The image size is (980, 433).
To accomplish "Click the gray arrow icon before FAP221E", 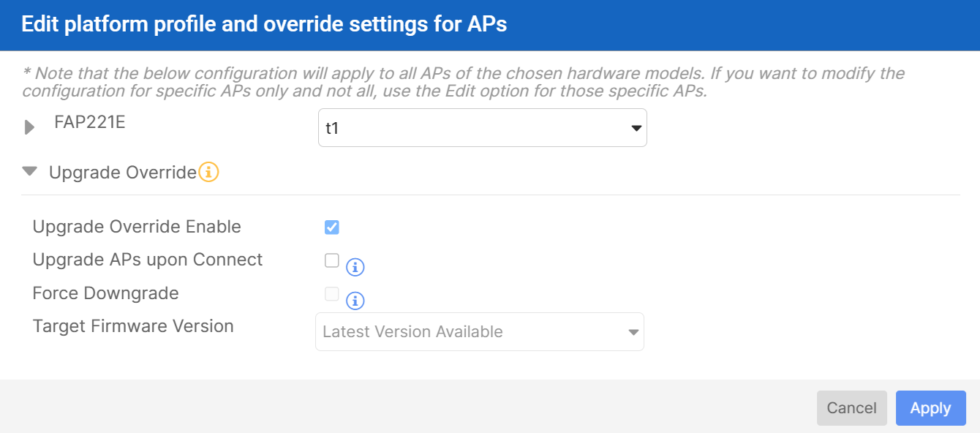I will pos(29,127).
